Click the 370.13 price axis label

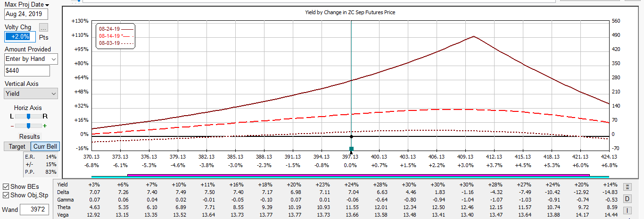[91, 157]
